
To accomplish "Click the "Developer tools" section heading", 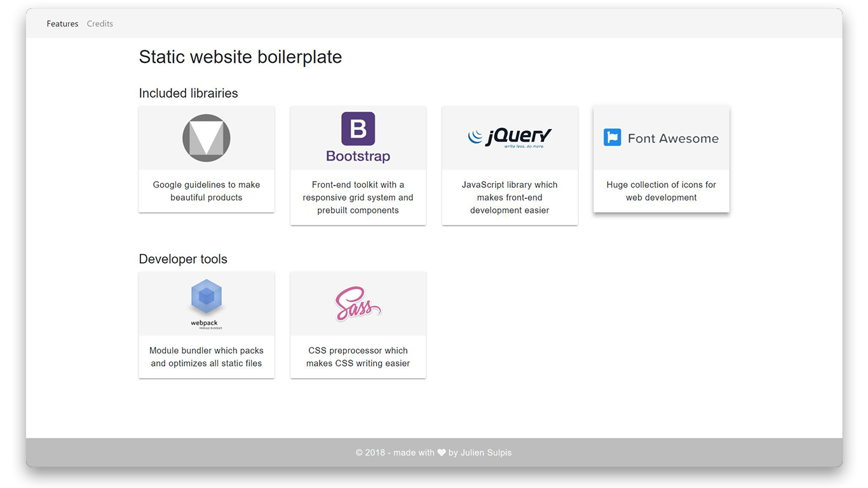I will (x=183, y=259).
